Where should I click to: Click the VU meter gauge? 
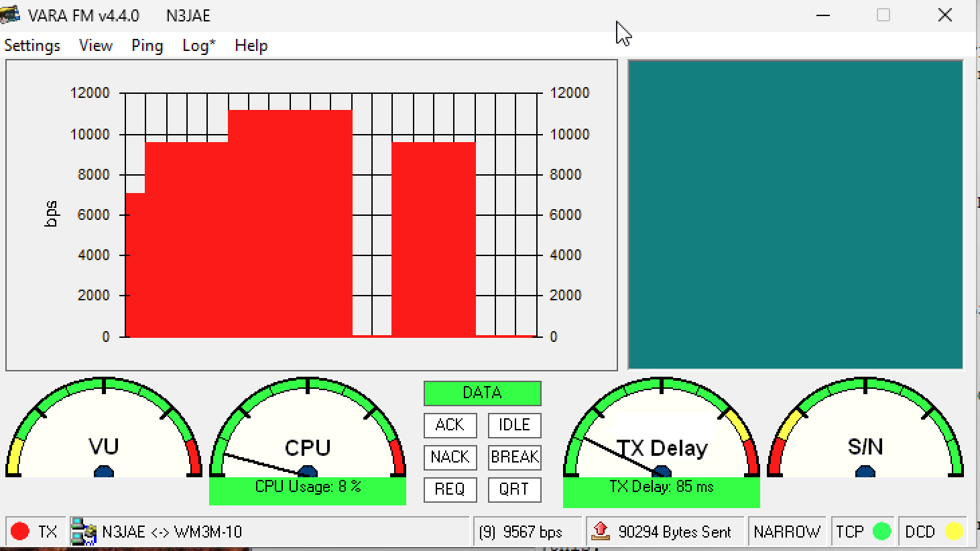click(x=104, y=429)
